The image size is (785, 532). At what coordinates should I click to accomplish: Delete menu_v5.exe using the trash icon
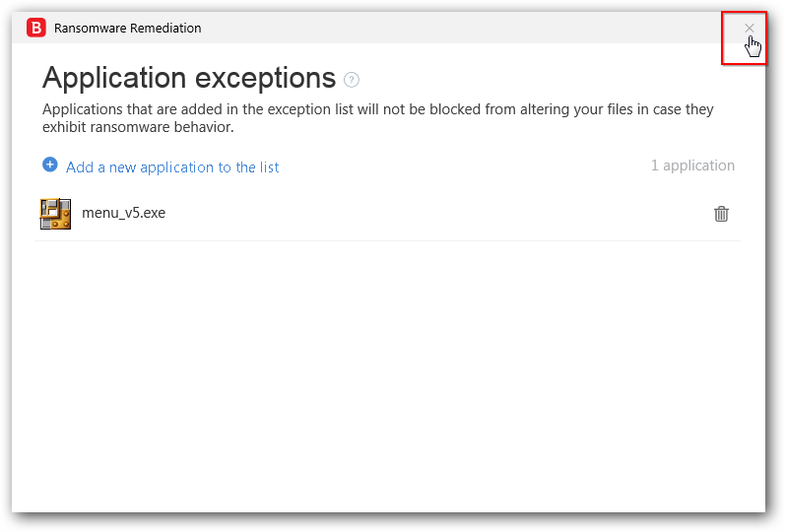[721, 214]
